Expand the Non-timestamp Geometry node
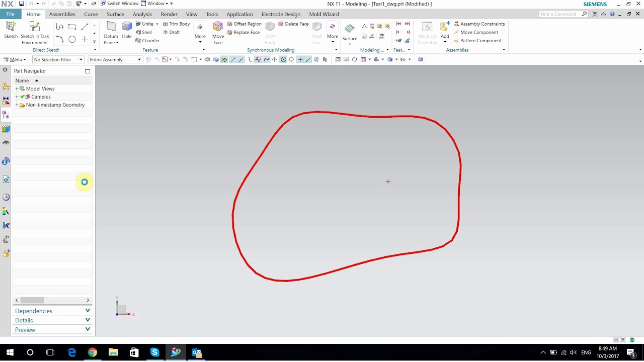 point(17,105)
